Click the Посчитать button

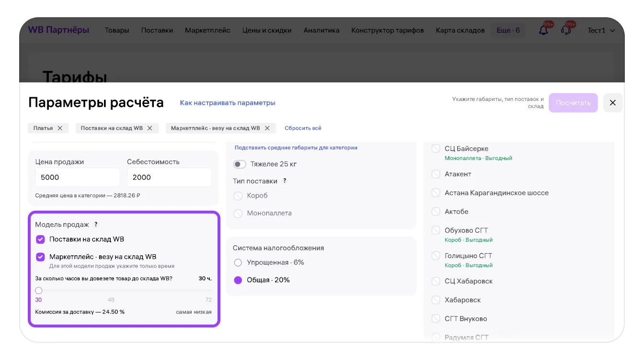pos(573,102)
